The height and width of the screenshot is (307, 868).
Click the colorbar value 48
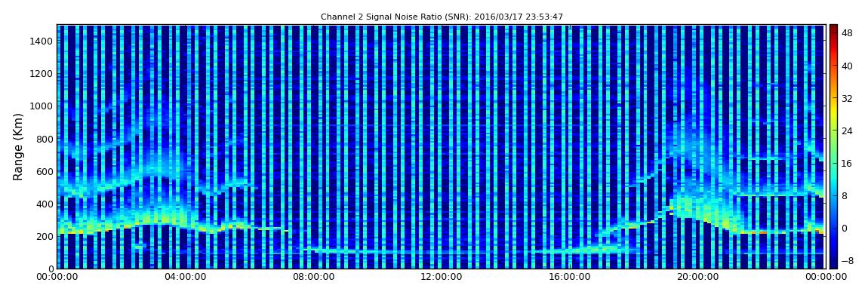click(848, 33)
